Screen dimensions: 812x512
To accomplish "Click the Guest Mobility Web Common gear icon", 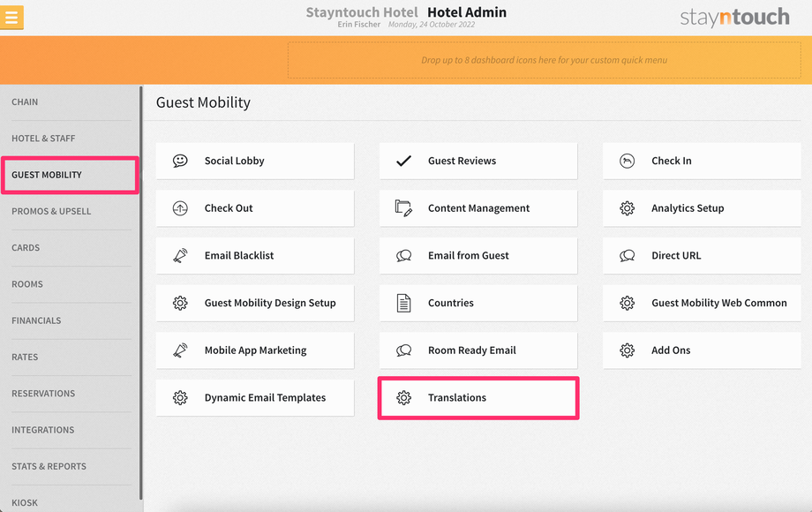I will pos(628,303).
